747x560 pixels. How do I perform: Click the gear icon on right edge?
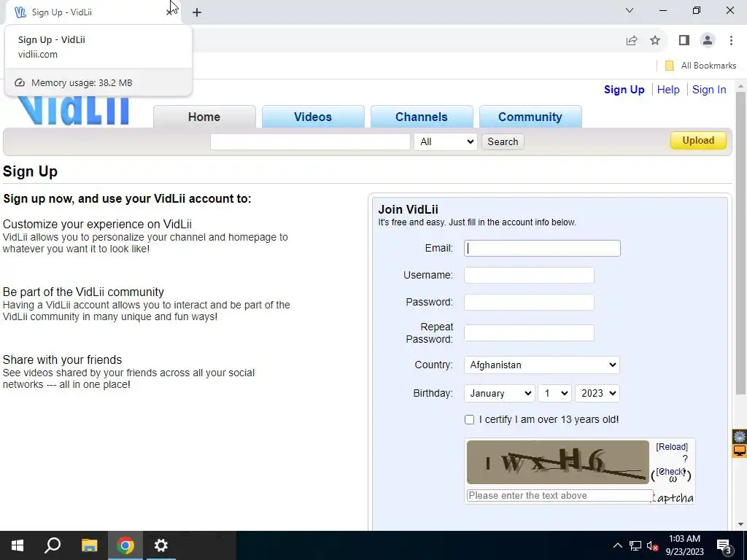(x=740, y=436)
